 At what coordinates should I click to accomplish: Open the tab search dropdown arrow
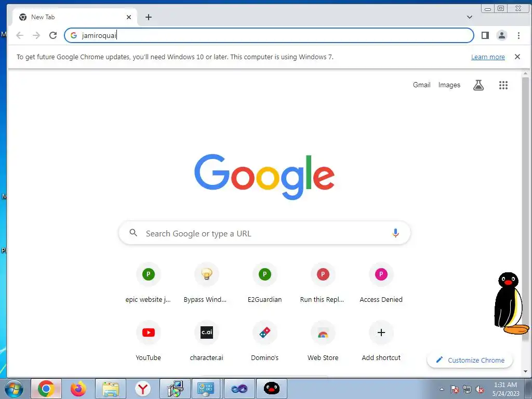click(x=470, y=17)
